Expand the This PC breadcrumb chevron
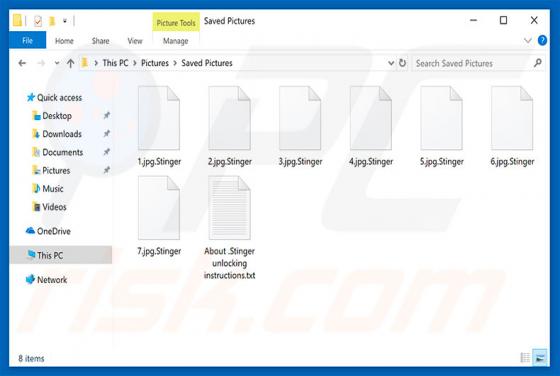The image size is (560, 376). [135, 63]
